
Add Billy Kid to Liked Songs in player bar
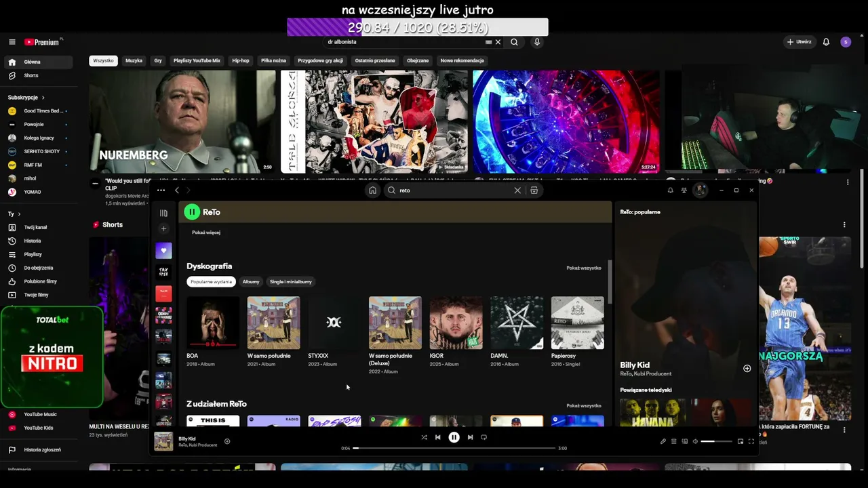coord(227,441)
